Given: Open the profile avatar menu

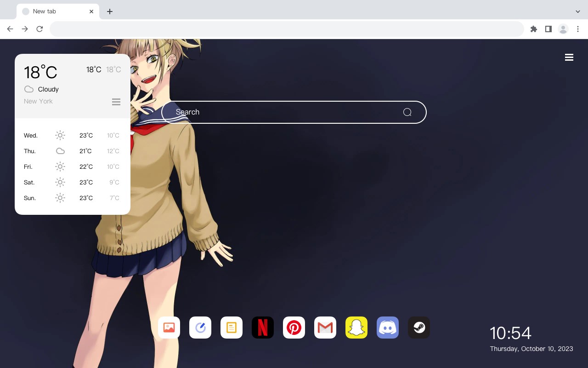Looking at the screenshot, I should tap(563, 29).
